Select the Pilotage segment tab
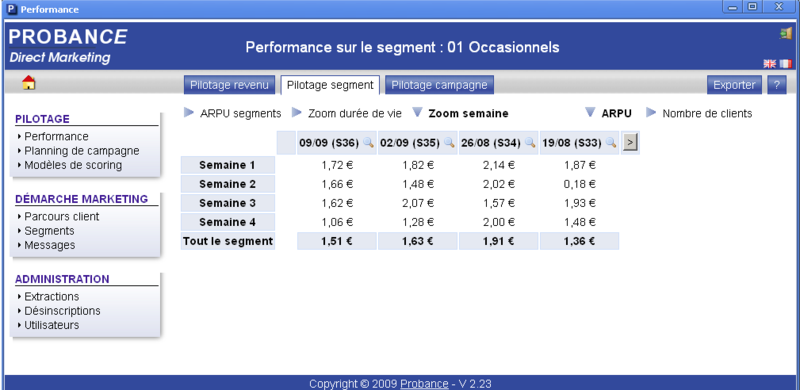This screenshot has height=390, width=800. click(x=330, y=85)
